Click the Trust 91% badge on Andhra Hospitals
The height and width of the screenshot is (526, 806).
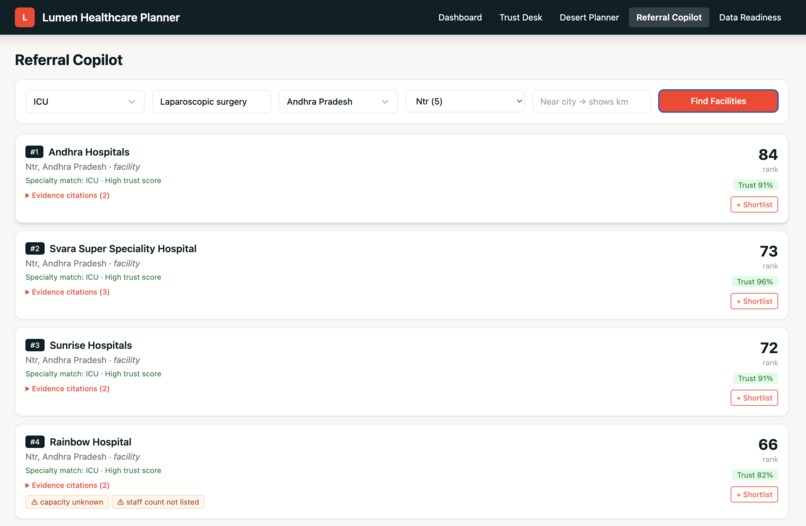click(x=755, y=185)
